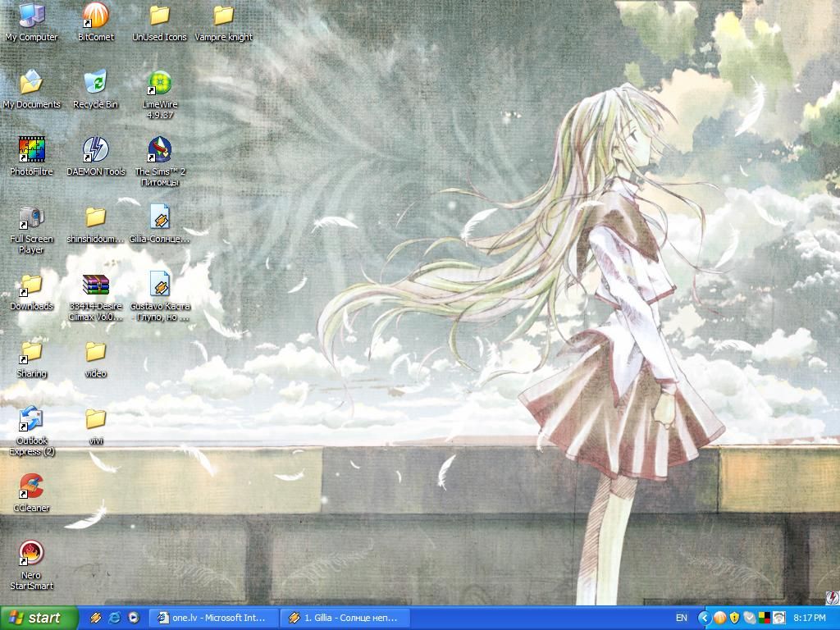
Task: Select the CCleaner shortcut icon
Action: pyautogui.click(x=31, y=493)
